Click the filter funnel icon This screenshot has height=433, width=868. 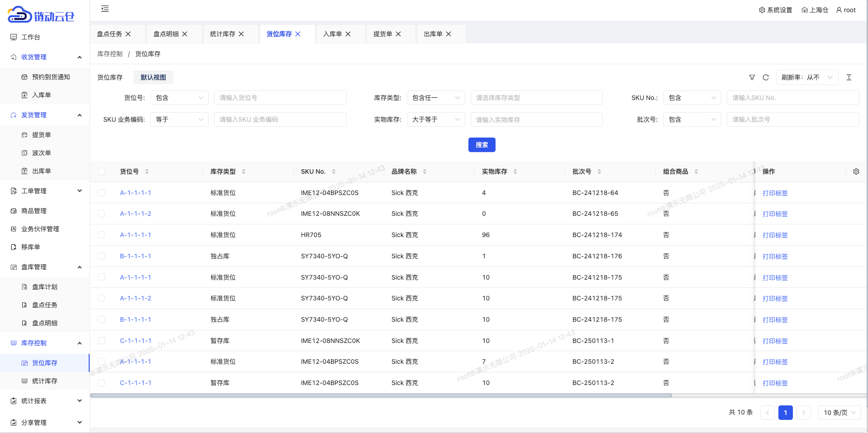coord(752,77)
